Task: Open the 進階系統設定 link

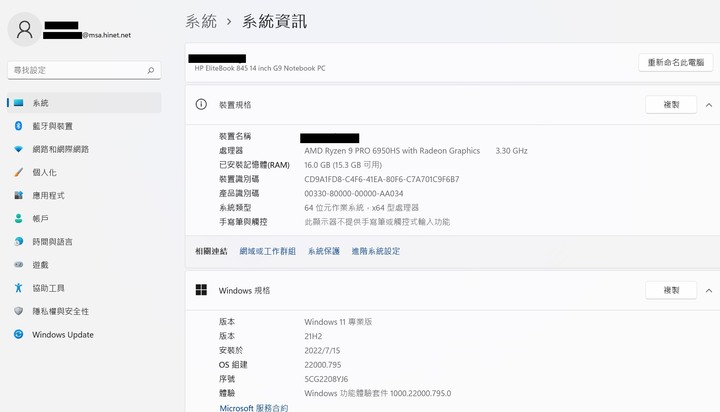Action: point(376,251)
